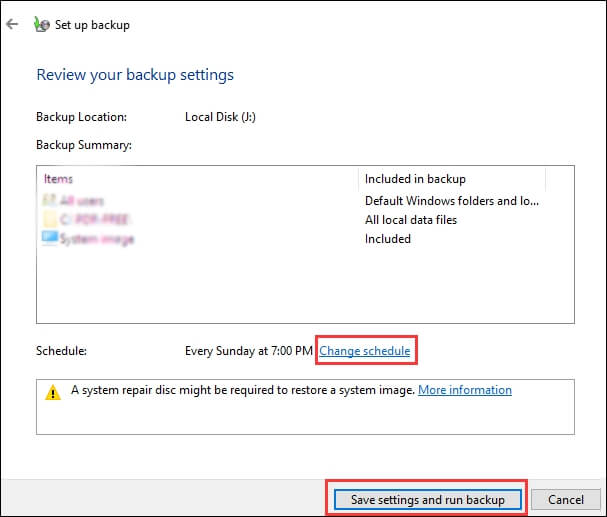The width and height of the screenshot is (607, 517).
Task: Select the 'Included' cell for System image
Action: [x=388, y=239]
